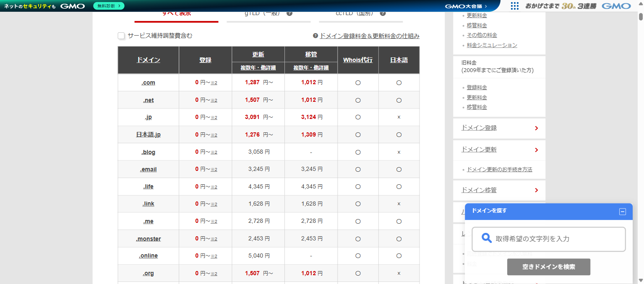
Task: Minimize the ドメインを探す search widget
Action: (x=623, y=212)
